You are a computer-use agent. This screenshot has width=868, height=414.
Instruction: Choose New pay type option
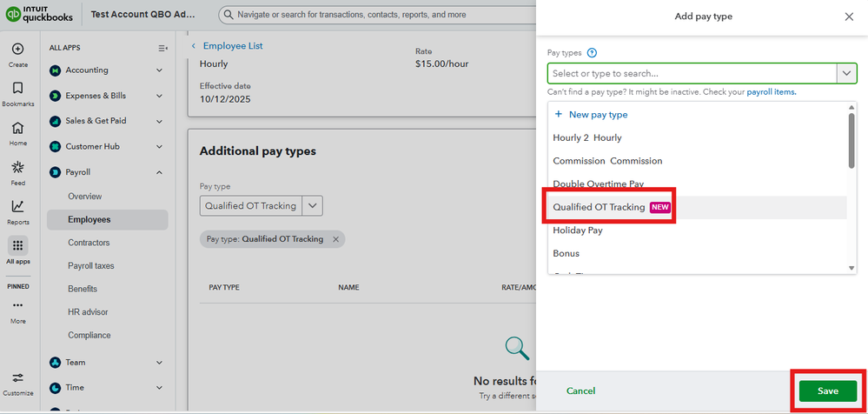[x=697, y=115]
